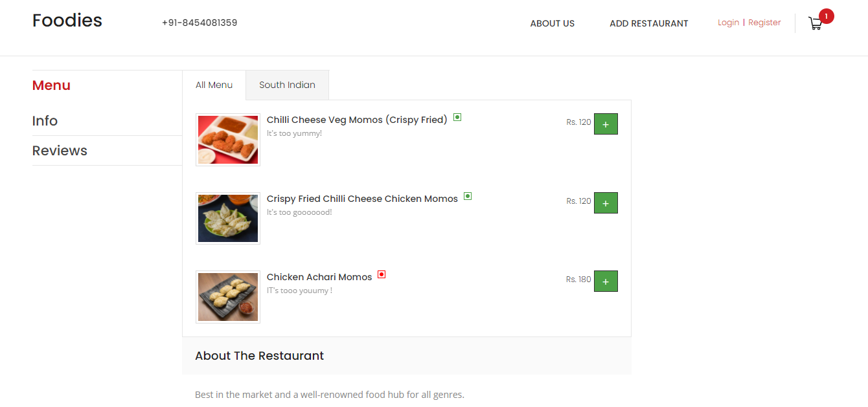This screenshot has width=868, height=407.
Task: Open the shopping cart icon
Action: [x=815, y=23]
